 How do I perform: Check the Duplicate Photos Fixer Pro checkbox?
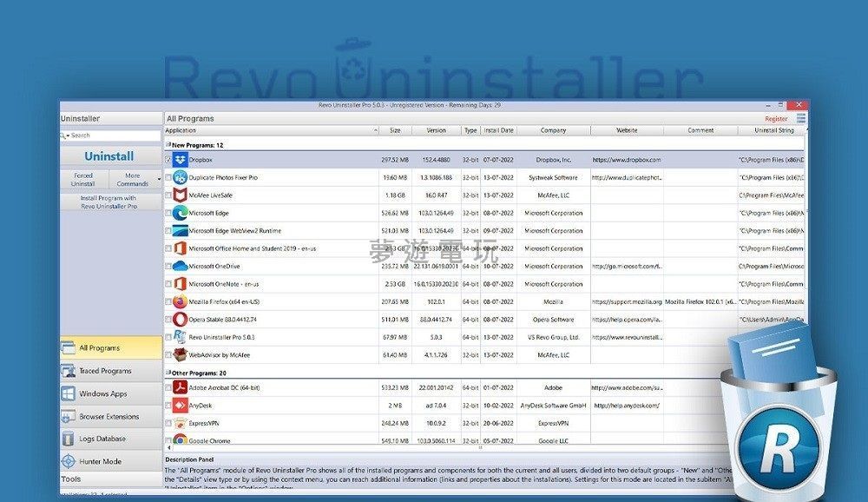coord(168,178)
